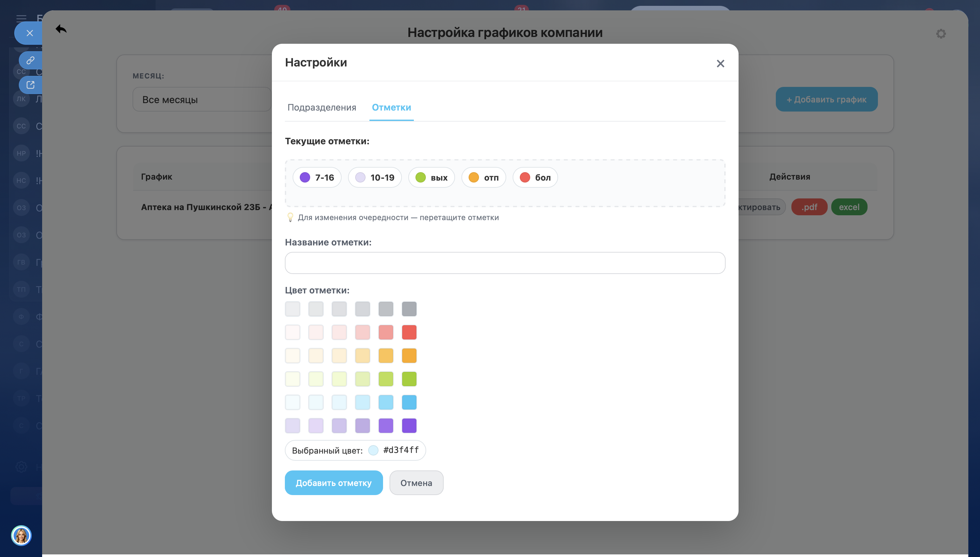Switch to the Подразделения tab
The image size is (980, 557).
click(x=321, y=108)
